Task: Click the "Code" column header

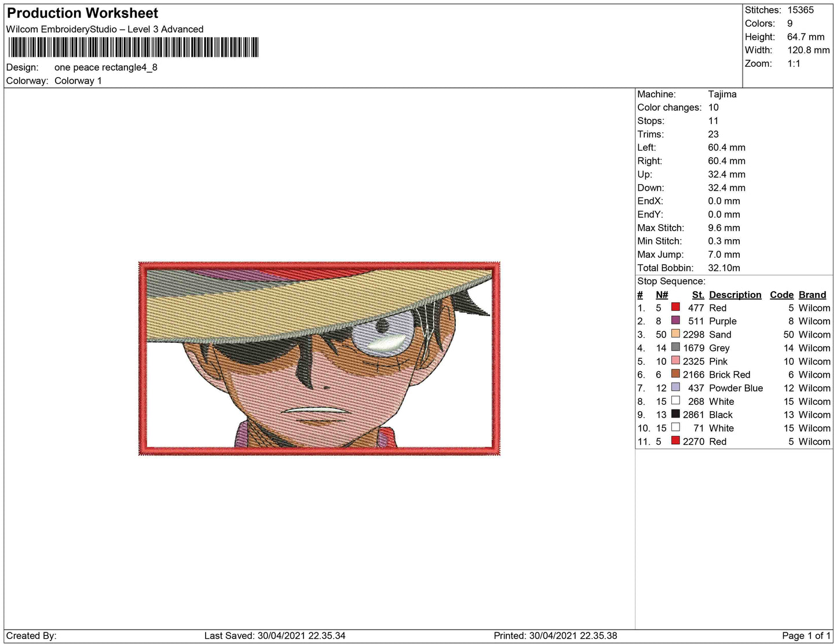Action: tap(781, 294)
